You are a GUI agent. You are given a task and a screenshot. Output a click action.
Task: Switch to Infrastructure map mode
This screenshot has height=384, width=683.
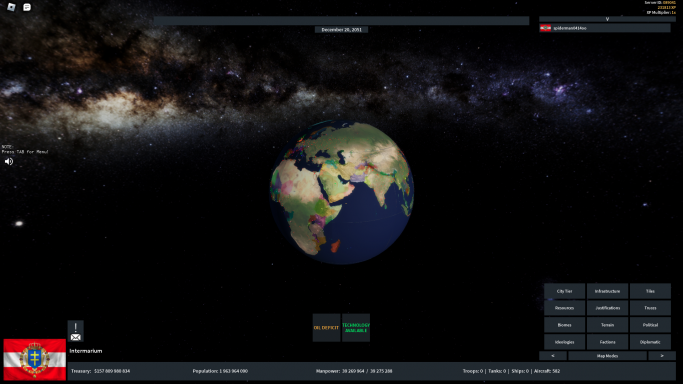coord(607,291)
